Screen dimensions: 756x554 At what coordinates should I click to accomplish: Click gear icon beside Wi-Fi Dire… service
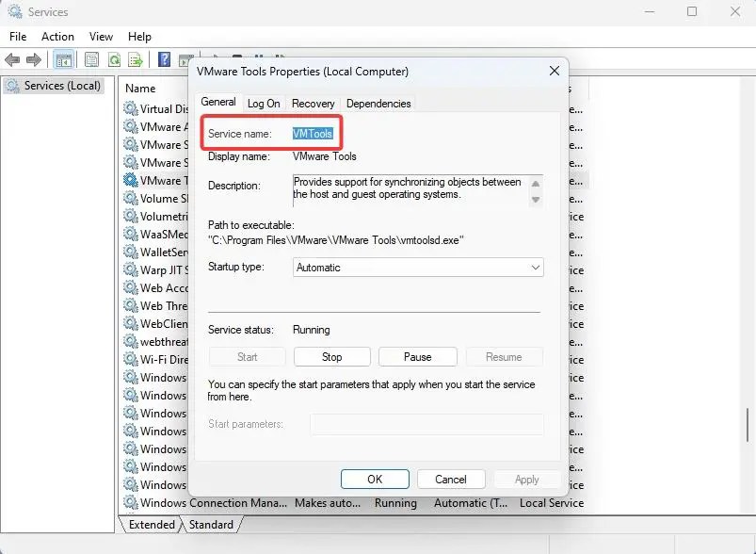[x=131, y=359]
